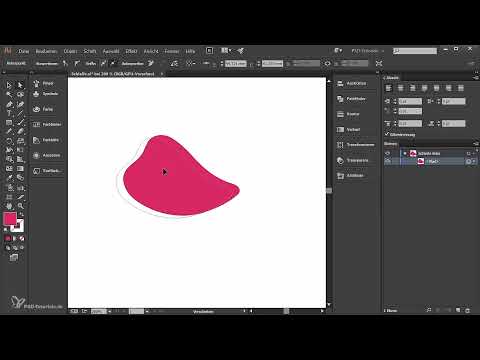Click the fill color swatch
Viewport: 480px width, 360px height.
coord(10,219)
